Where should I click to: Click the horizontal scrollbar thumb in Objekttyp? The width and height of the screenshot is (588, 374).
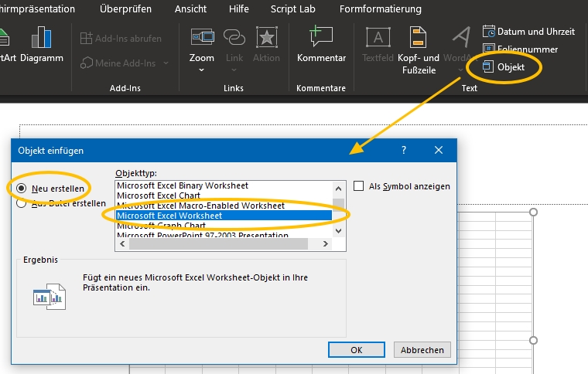218,243
